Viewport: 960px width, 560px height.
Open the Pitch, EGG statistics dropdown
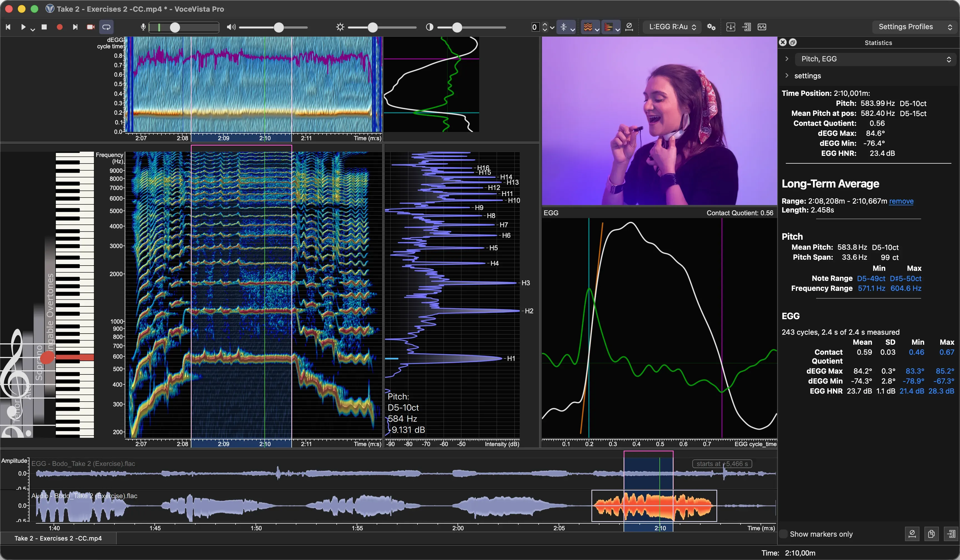pos(876,59)
